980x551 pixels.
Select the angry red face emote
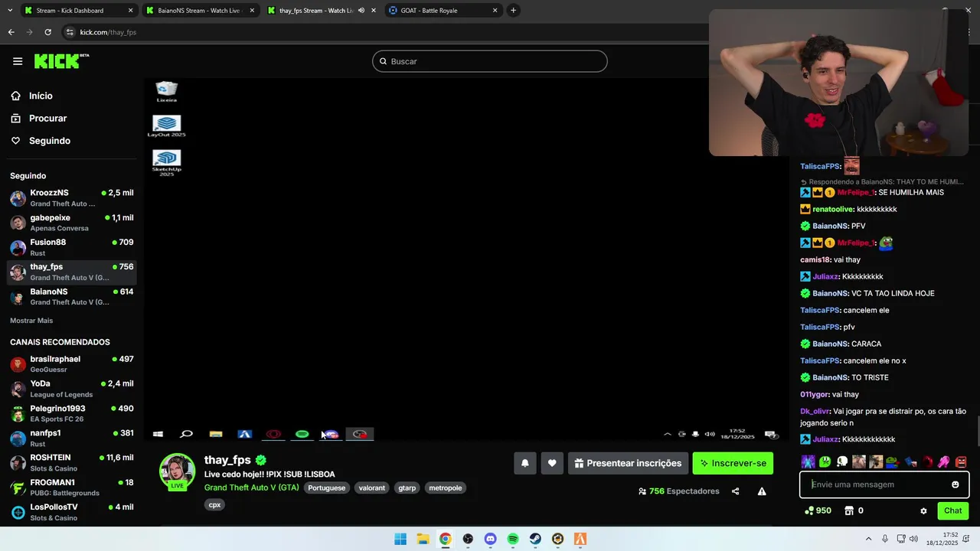961,461
